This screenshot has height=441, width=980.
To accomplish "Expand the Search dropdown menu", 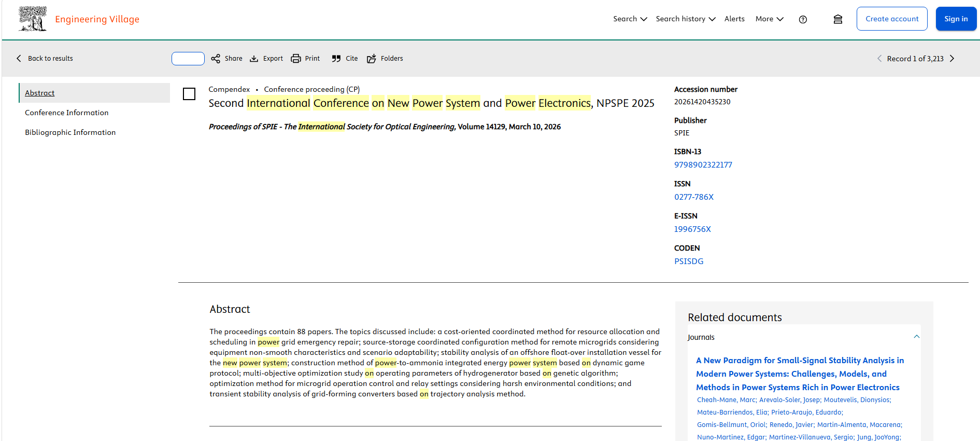I will click(630, 19).
